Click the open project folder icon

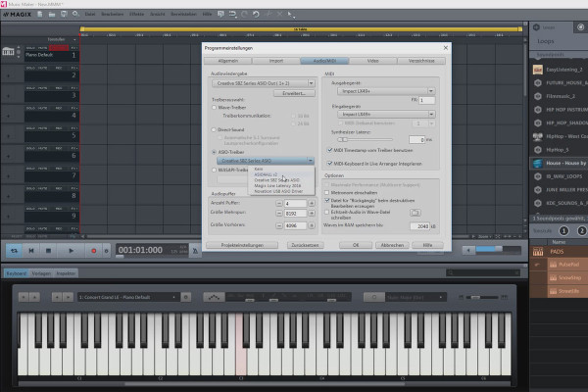click(52, 15)
